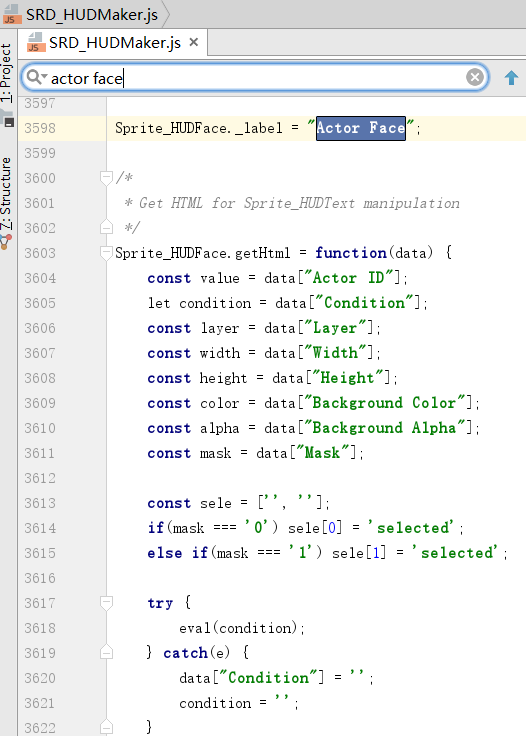
Task: Click eval(condition) on line 3618
Action: pyautogui.click(x=238, y=628)
